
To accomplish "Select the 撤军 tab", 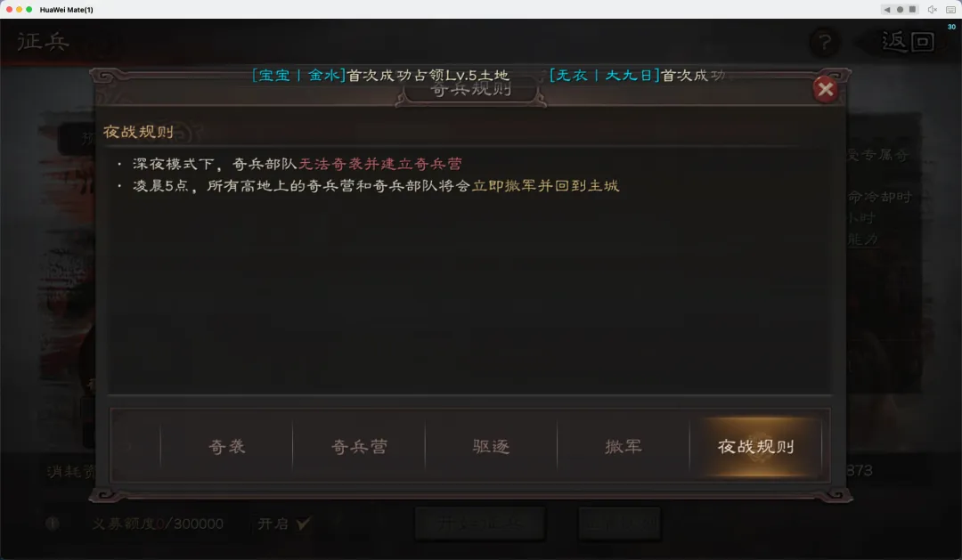I will [x=624, y=447].
